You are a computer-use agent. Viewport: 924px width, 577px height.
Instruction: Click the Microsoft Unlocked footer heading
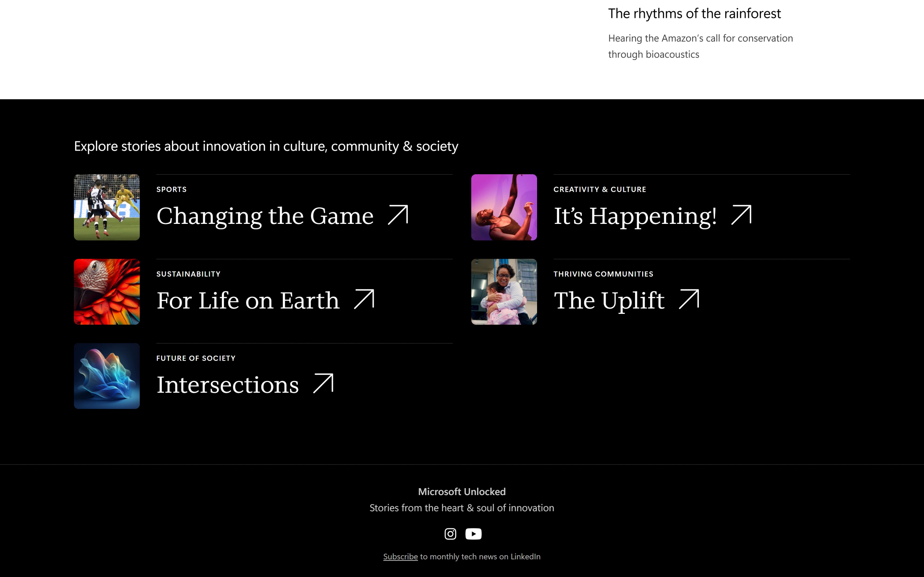click(462, 492)
